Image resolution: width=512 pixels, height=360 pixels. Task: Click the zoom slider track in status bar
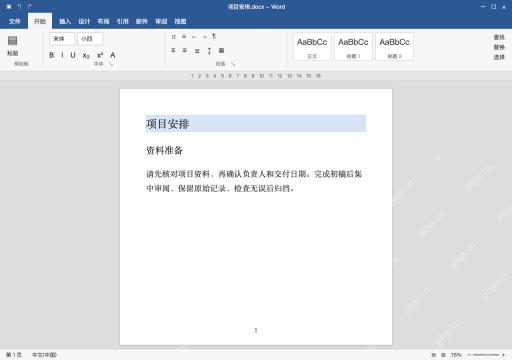click(486, 355)
